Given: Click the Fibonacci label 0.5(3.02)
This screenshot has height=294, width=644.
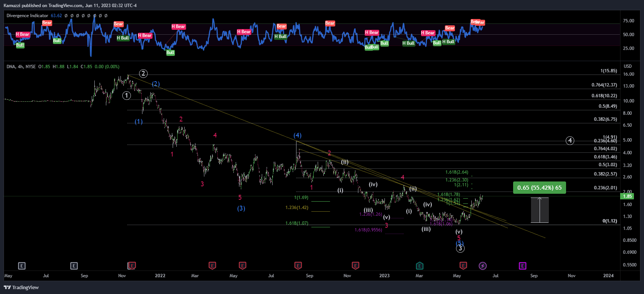Looking at the screenshot, I should 608,165.
